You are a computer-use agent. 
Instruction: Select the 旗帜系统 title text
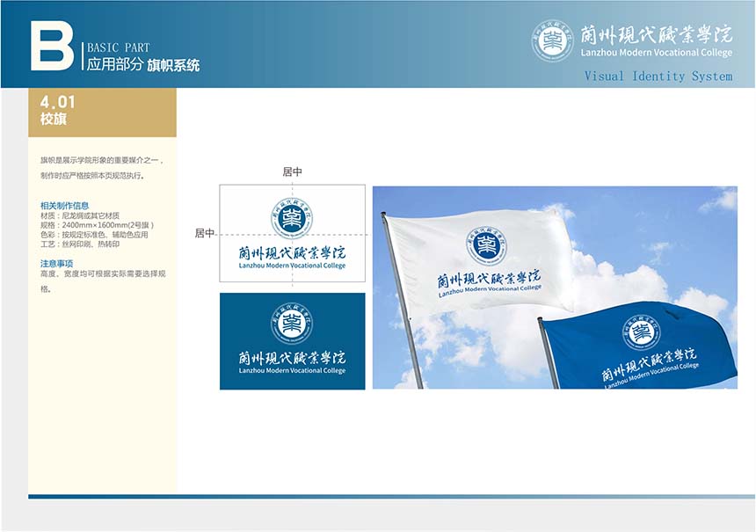tap(173, 65)
